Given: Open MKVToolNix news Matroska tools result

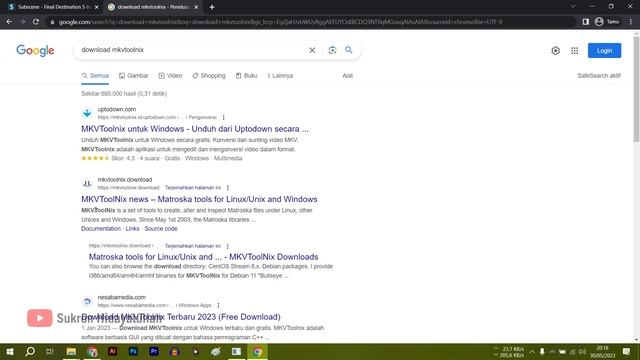Looking at the screenshot, I should pos(199,199).
